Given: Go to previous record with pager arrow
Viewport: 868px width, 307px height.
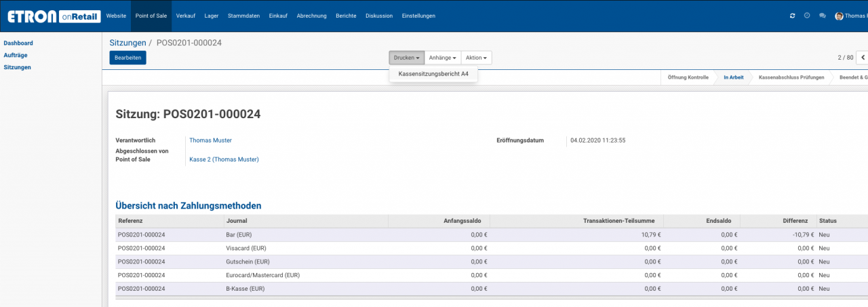Looking at the screenshot, I should point(863,58).
